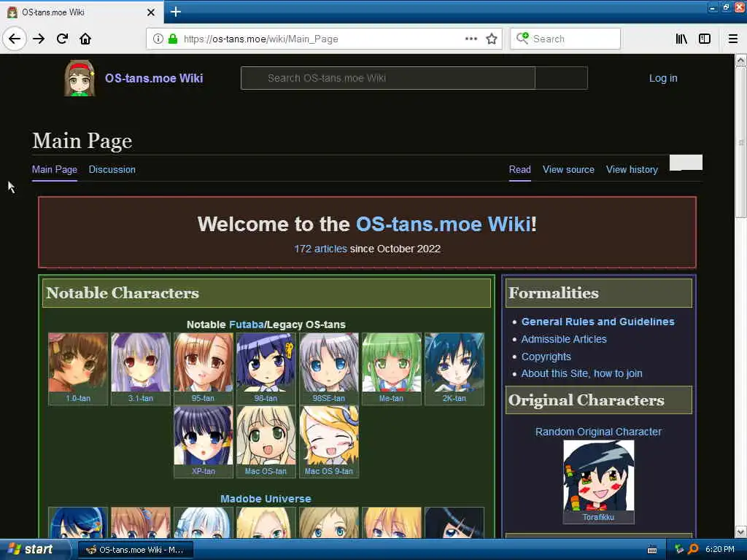Image resolution: width=747 pixels, height=560 pixels.
Task: Switch to the Main Page tab
Action: [54, 169]
